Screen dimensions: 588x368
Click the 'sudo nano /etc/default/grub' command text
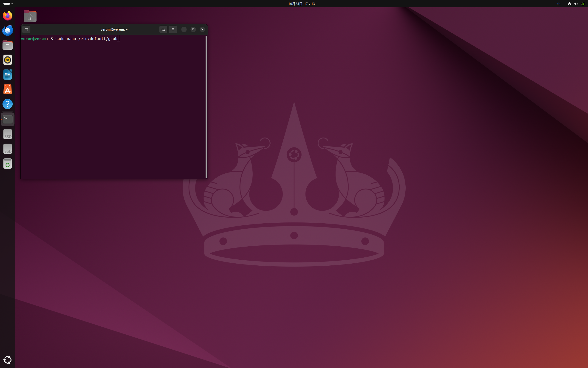[x=86, y=39]
